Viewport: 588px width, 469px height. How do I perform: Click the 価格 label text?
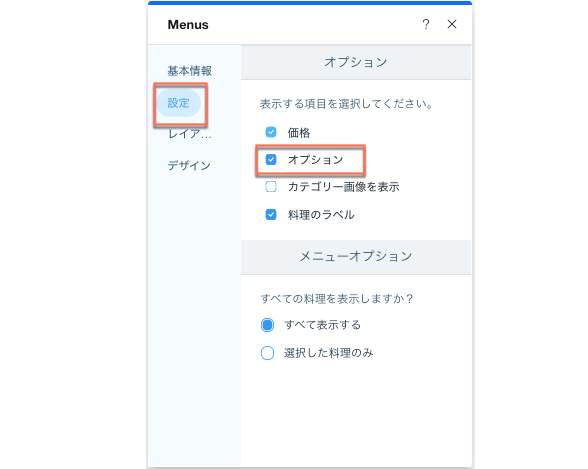299,132
